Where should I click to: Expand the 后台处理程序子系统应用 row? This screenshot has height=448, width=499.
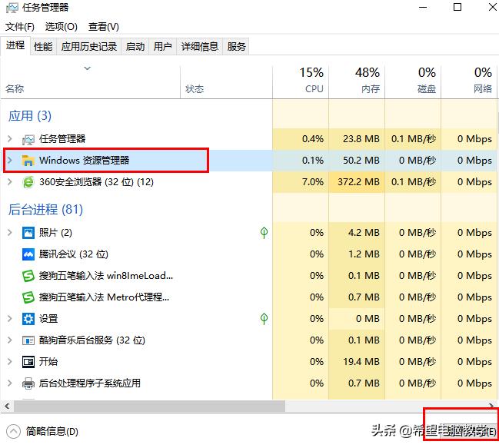coord(9,383)
